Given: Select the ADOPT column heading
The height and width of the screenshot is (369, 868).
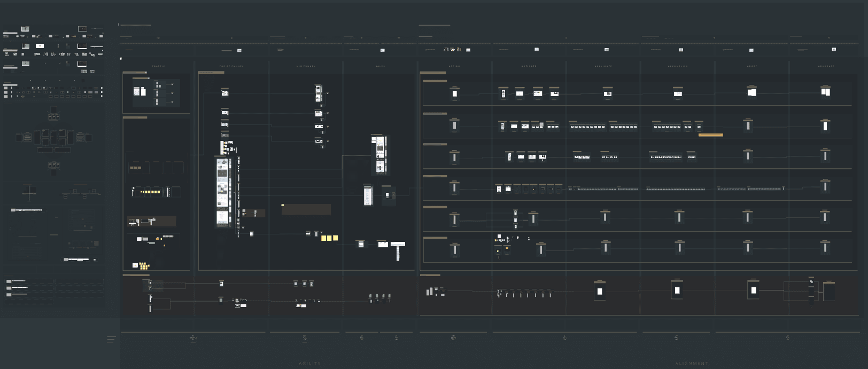Looking at the screenshot, I should [x=752, y=66].
